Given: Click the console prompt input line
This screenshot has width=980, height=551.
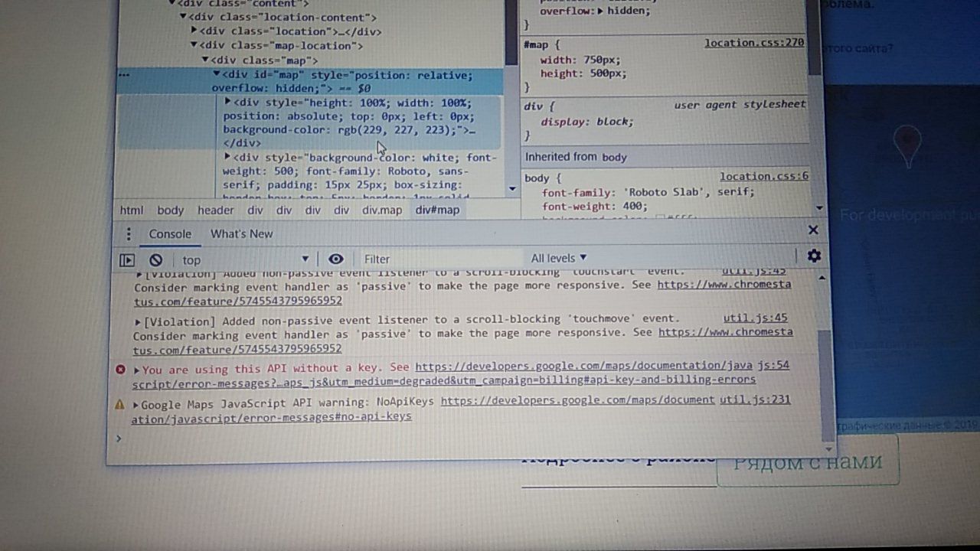Looking at the screenshot, I should coord(467,439).
